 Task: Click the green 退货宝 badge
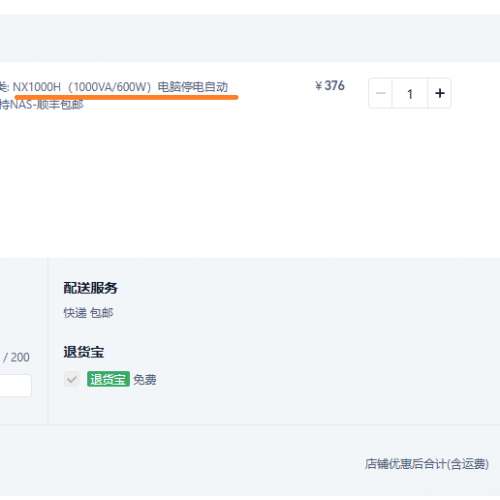tap(108, 379)
